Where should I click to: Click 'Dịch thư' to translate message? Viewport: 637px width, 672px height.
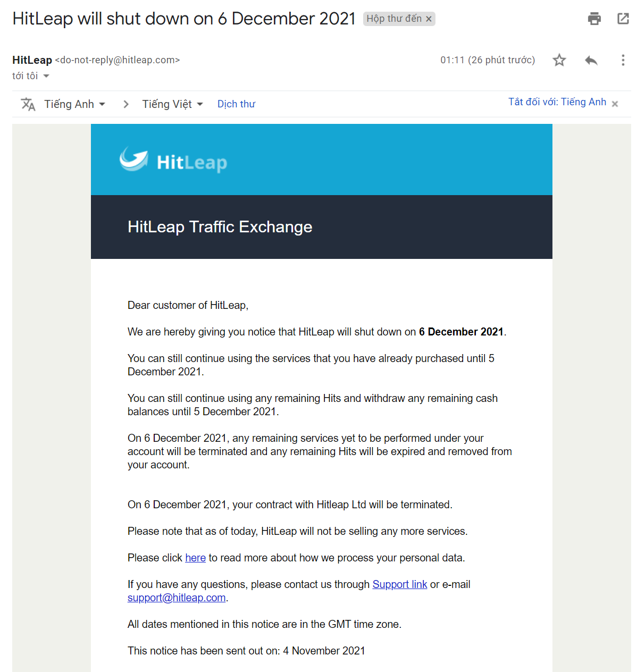click(236, 104)
